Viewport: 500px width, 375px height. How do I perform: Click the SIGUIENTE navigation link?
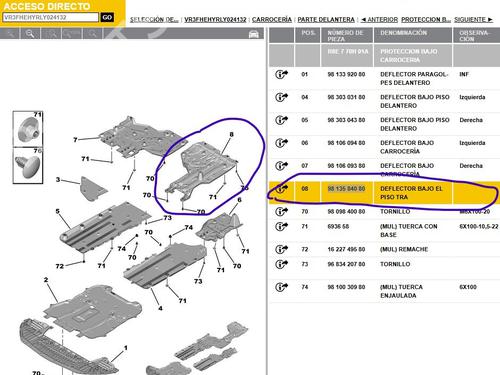click(473, 20)
